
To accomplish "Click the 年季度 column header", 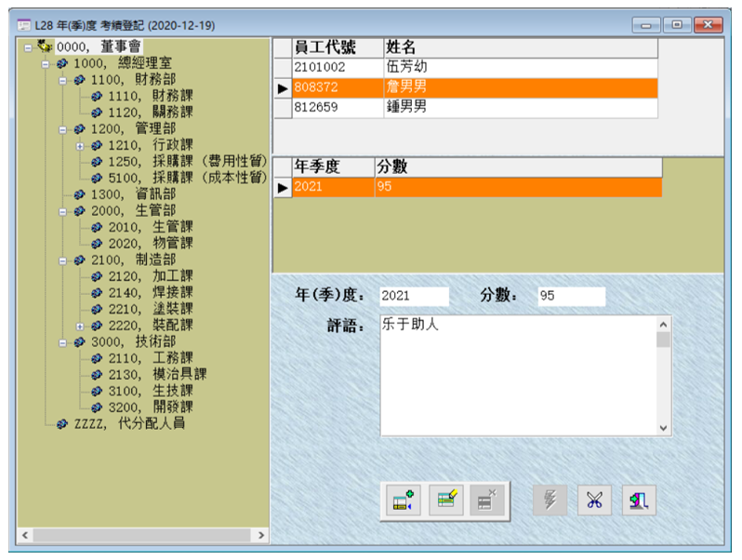I will 334,167.
